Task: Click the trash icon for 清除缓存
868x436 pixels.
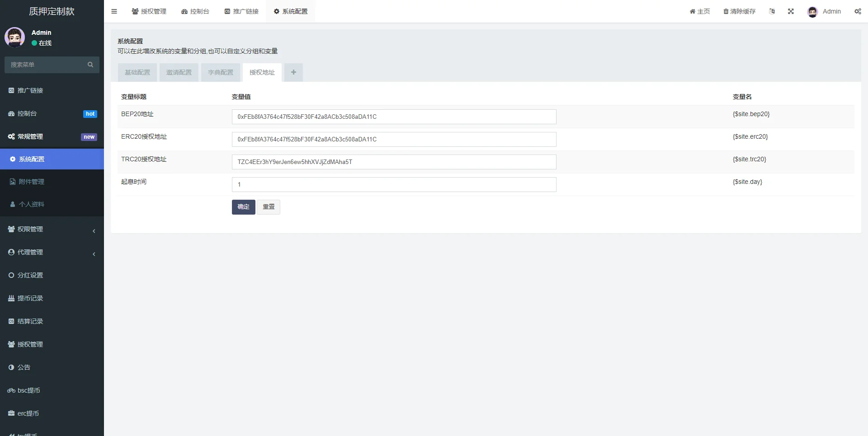Action: click(x=726, y=11)
